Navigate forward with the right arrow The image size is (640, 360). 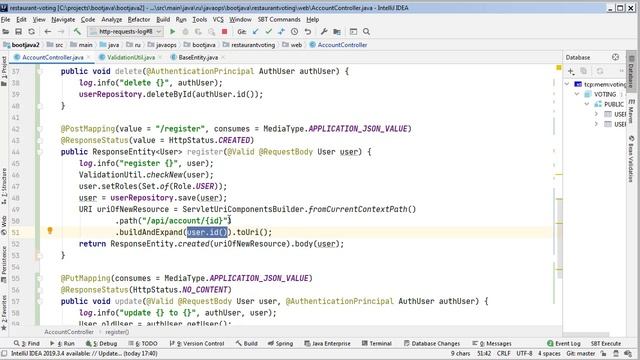[x=61, y=31]
